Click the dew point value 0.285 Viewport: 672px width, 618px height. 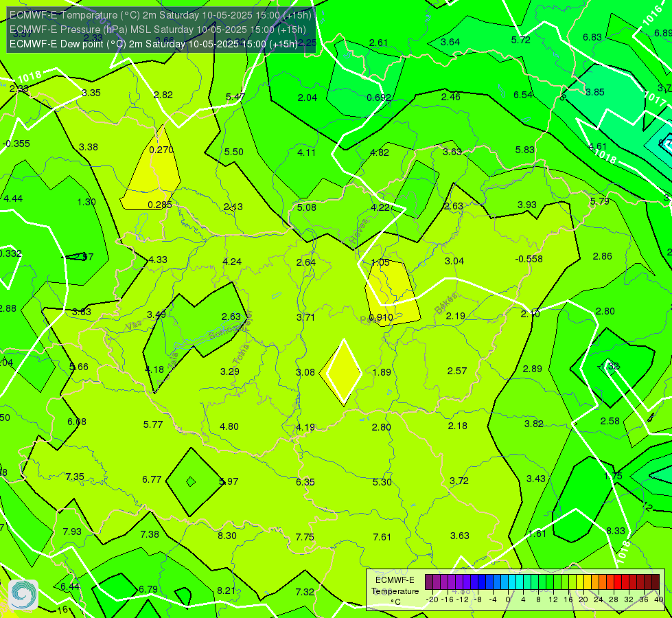pyautogui.click(x=160, y=205)
